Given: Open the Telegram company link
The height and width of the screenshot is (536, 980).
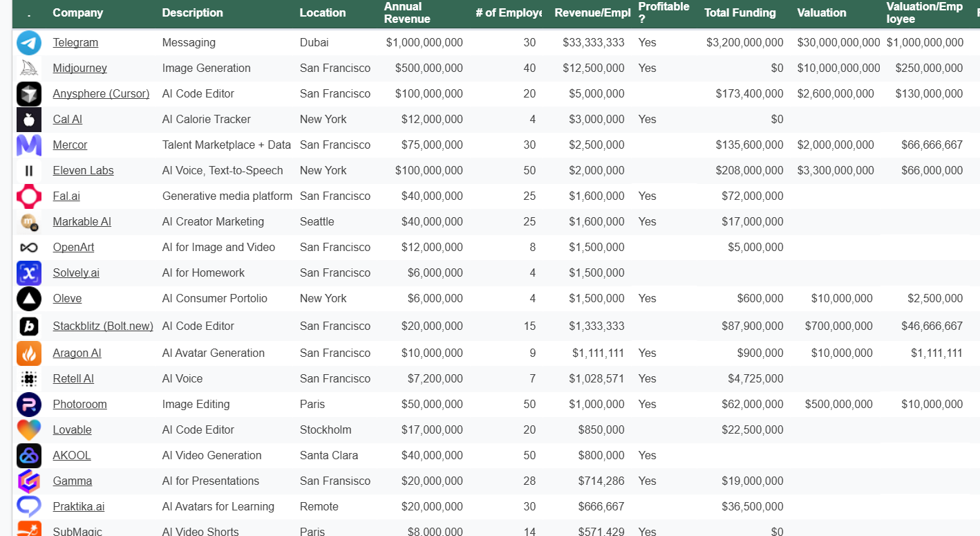Looking at the screenshot, I should [75, 43].
